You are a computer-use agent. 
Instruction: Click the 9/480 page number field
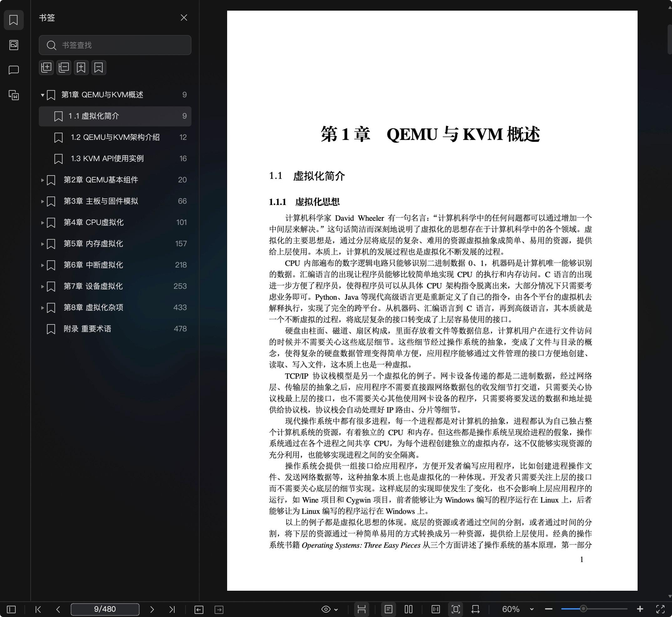tap(105, 609)
